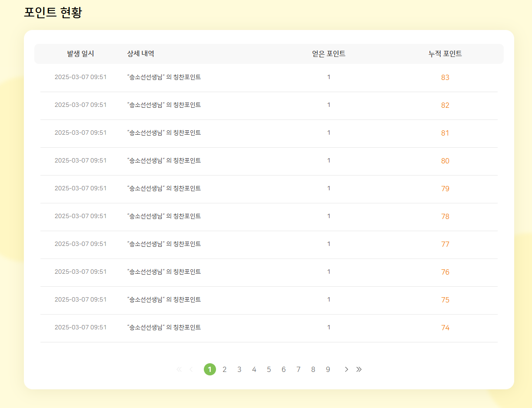Open page 3 of point history
532x408 pixels.
(239, 369)
